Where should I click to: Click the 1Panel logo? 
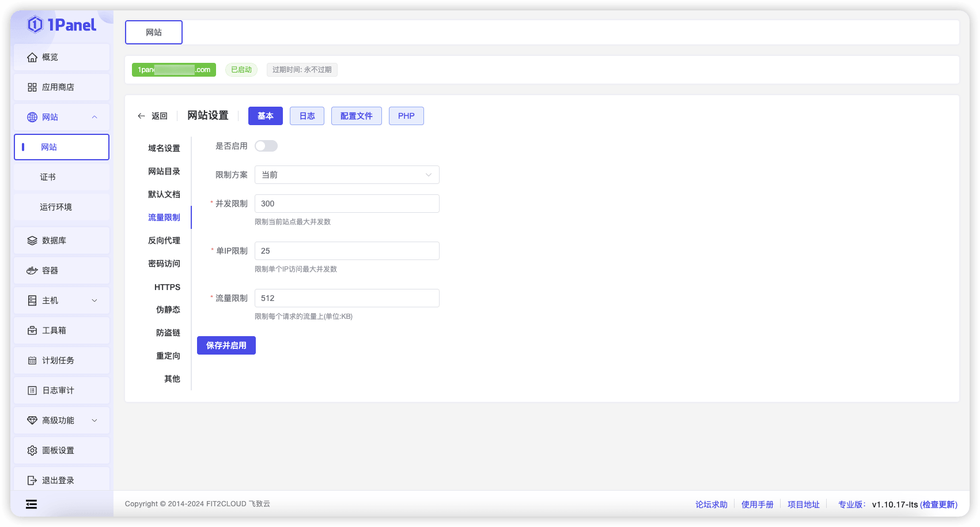pyautogui.click(x=62, y=25)
